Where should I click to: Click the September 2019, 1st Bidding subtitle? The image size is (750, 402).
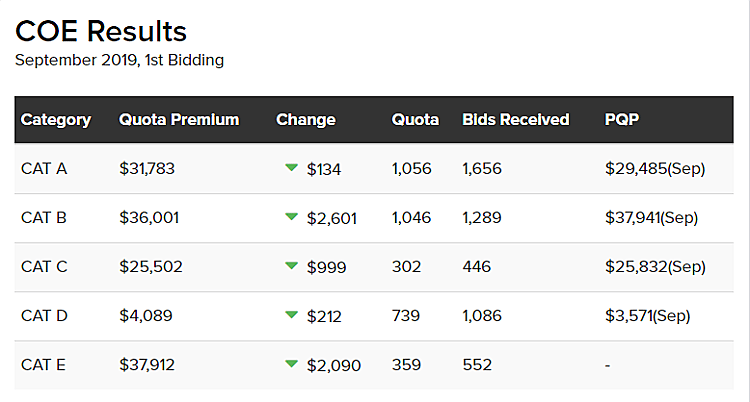pos(119,60)
